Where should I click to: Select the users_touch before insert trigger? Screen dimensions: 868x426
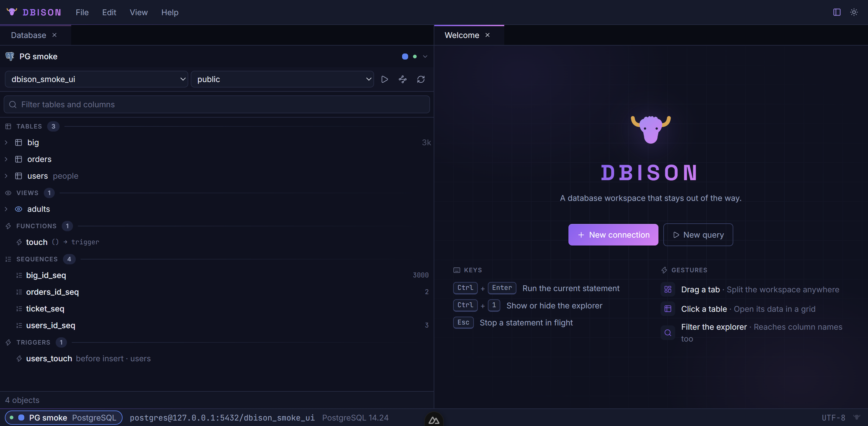click(x=217, y=359)
